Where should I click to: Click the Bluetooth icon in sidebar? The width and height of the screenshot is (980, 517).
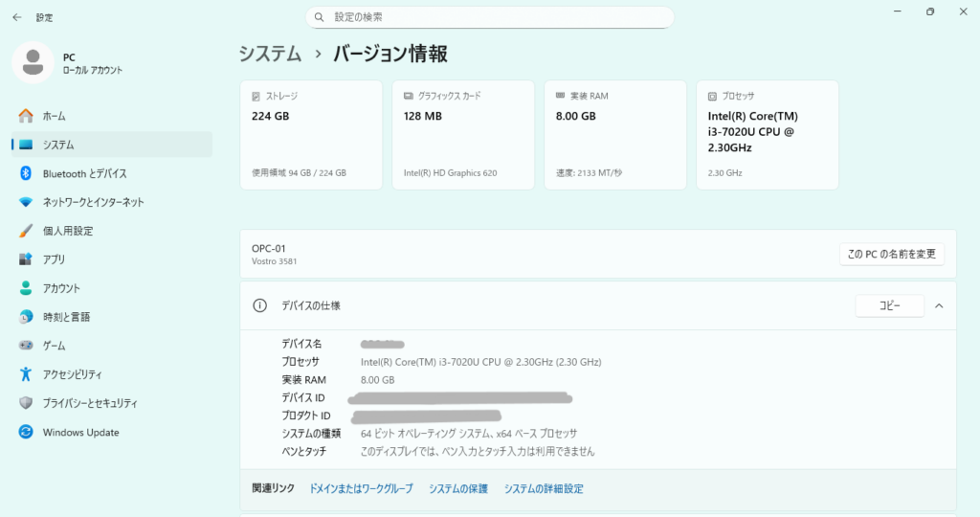[x=26, y=173]
